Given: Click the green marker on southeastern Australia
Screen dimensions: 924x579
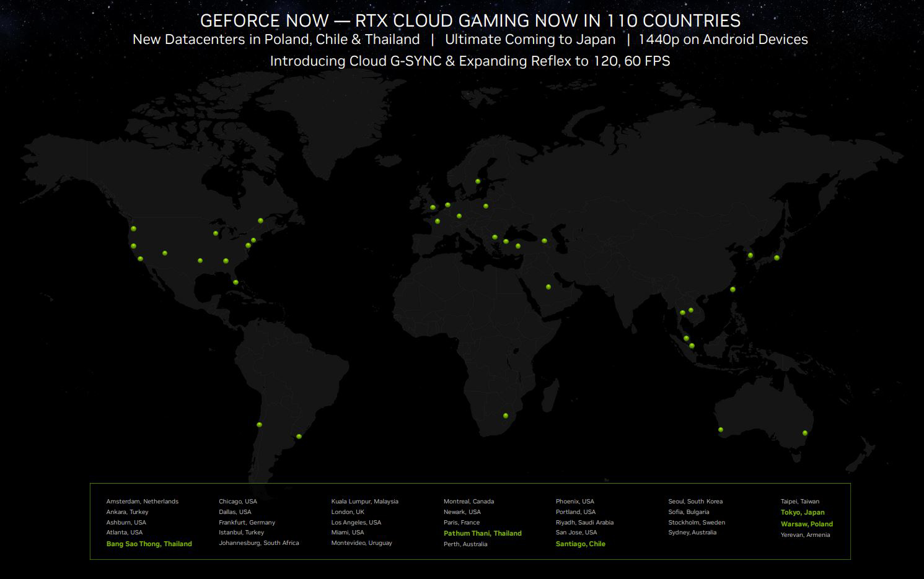Looking at the screenshot, I should click(805, 433).
